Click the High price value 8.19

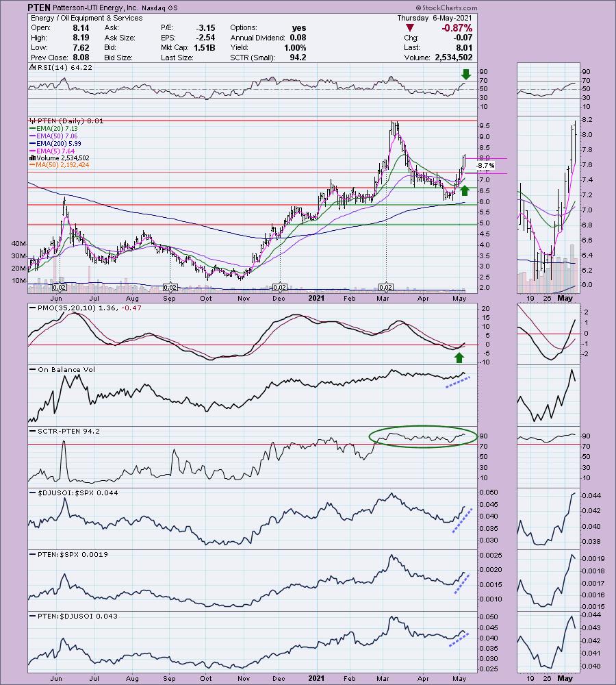pos(81,38)
